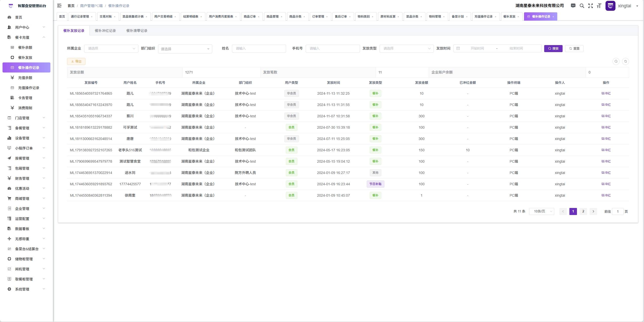Viewport: 644px width, 322px height.
Task: Click the 设备管理 bar chart icon
Action: coord(9,138)
